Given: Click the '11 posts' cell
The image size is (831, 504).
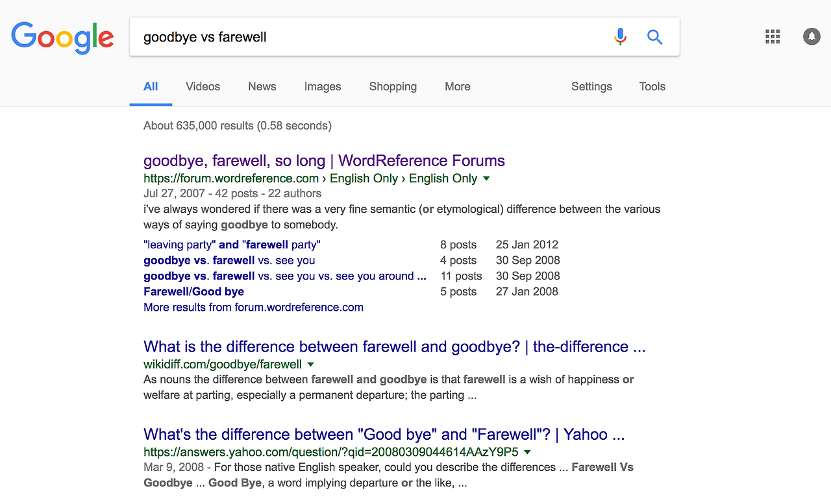Looking at the screenshot, I should pos(461,276).
